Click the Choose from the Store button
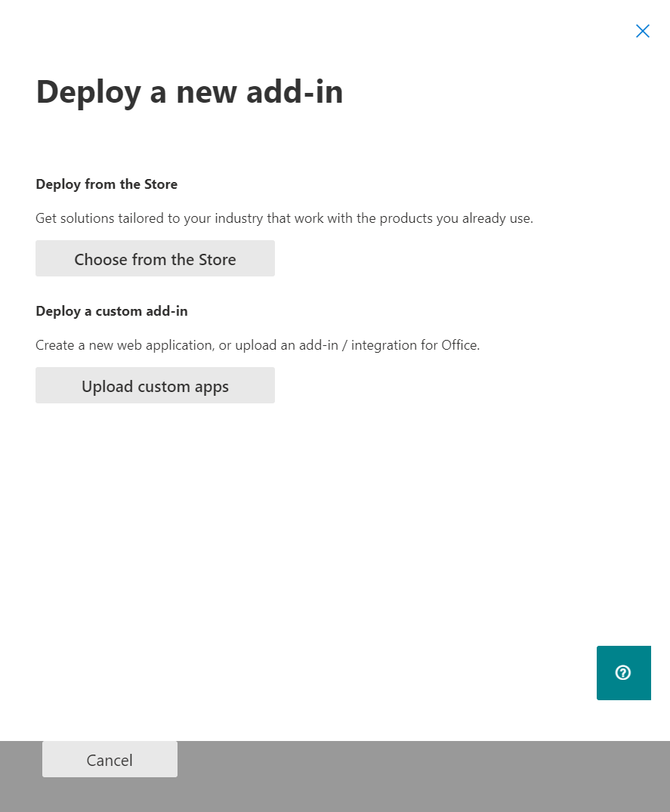 [x=155, y=259]
